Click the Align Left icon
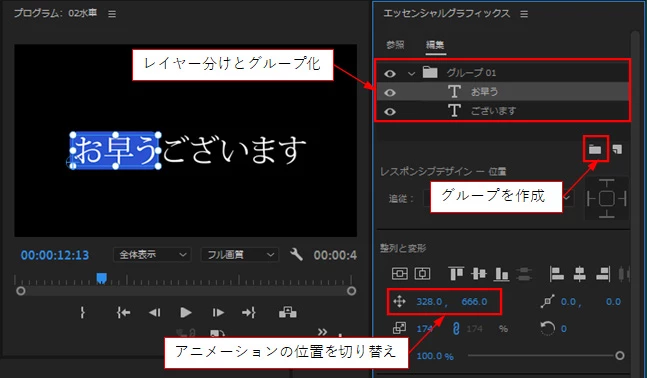This screenshot has height=378, width=647. coord(557,273)
